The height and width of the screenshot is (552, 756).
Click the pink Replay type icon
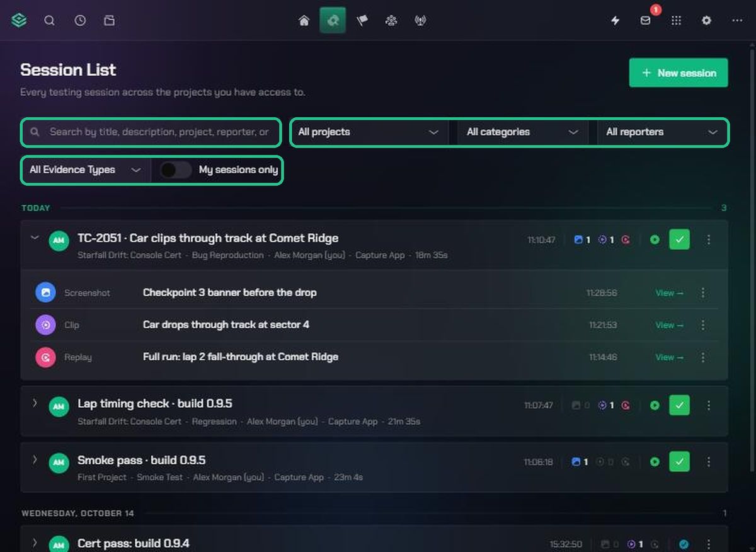[x=45, y=357]
